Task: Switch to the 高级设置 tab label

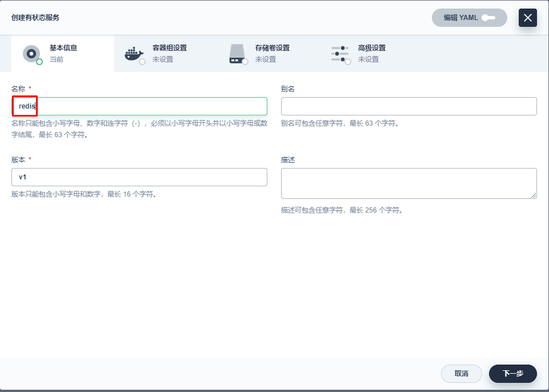Action: (x=372, y=48)
